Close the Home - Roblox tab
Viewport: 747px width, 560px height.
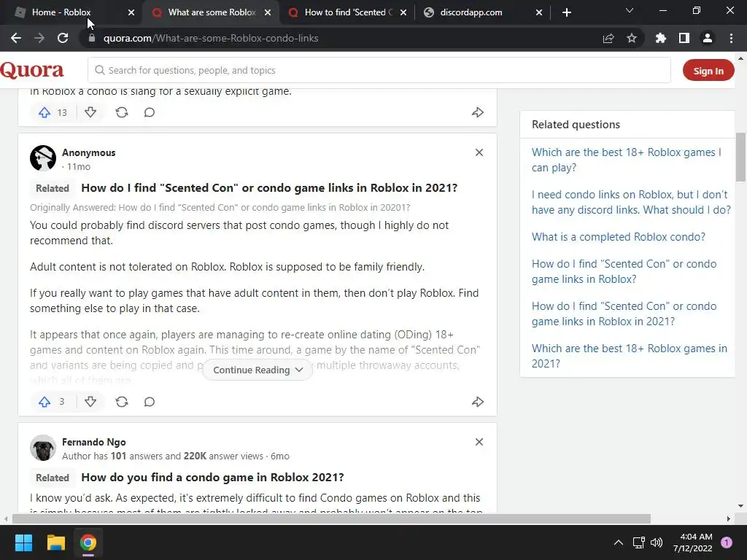[x=131, y=12]
